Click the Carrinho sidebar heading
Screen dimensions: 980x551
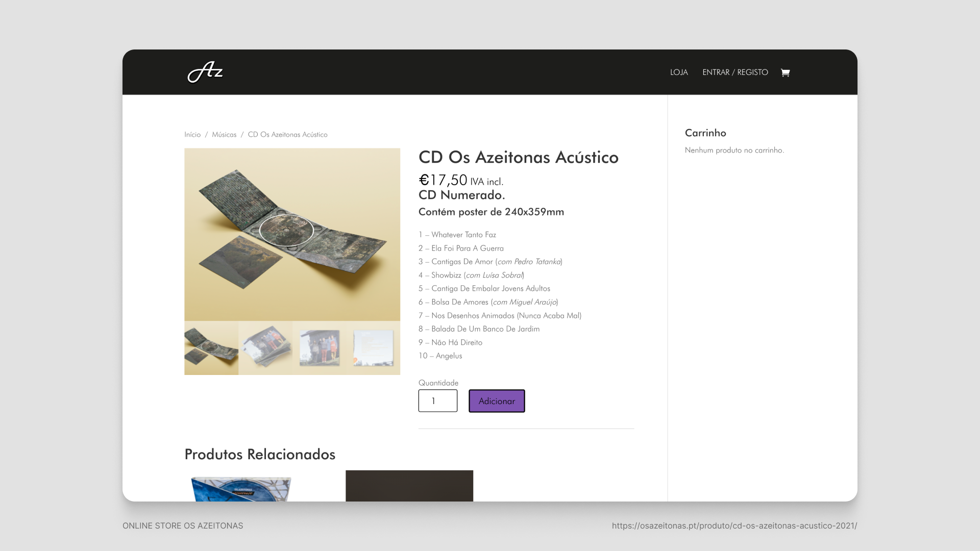tap(705, 133)
